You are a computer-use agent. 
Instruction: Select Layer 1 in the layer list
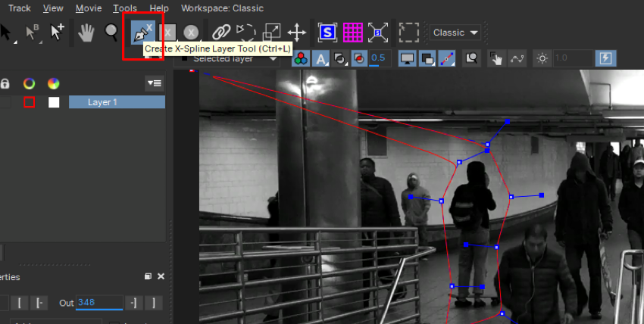(117, 102)
